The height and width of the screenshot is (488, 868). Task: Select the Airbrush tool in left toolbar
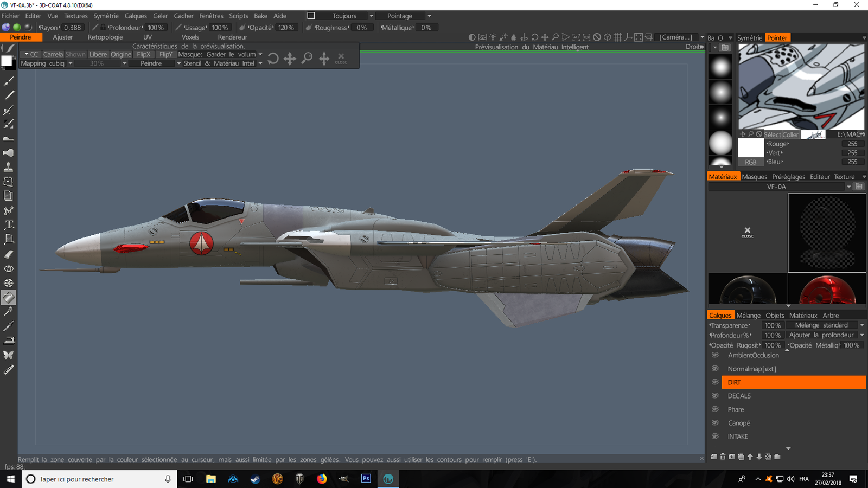(x=9, y=111)
